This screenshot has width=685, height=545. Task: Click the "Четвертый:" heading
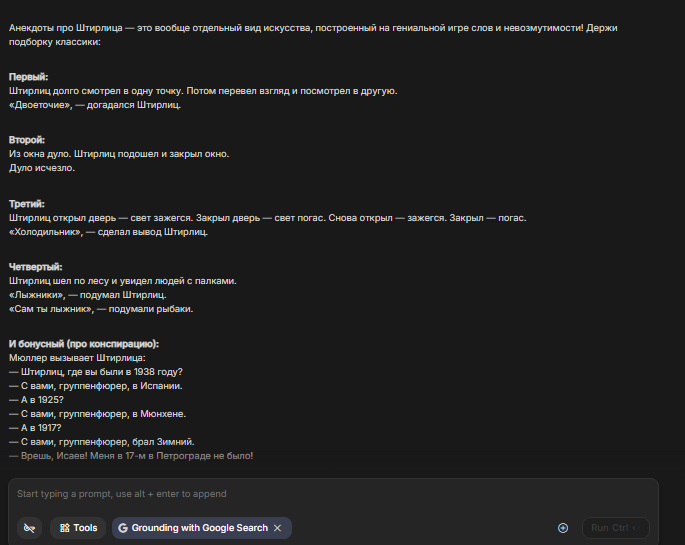click(x=36, y=267)
